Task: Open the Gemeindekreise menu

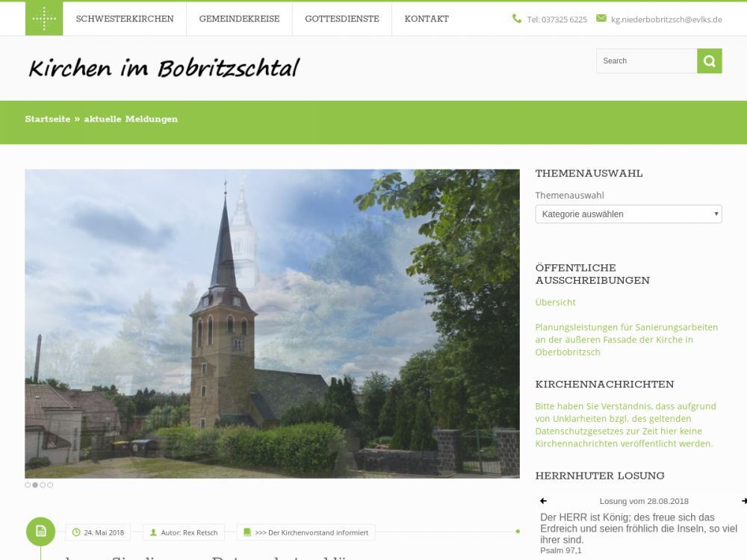Action: click(239, 19)
